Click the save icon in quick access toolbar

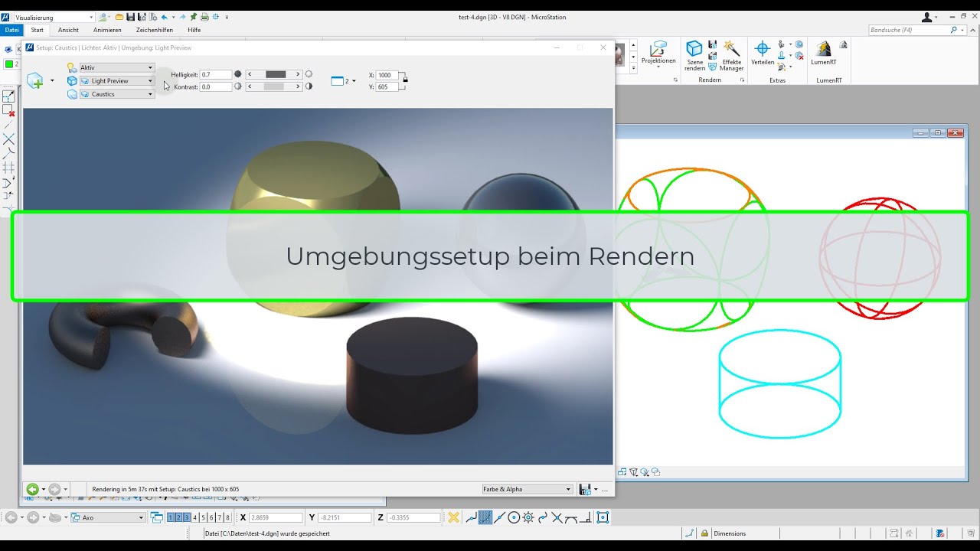(x=131, y=17)
